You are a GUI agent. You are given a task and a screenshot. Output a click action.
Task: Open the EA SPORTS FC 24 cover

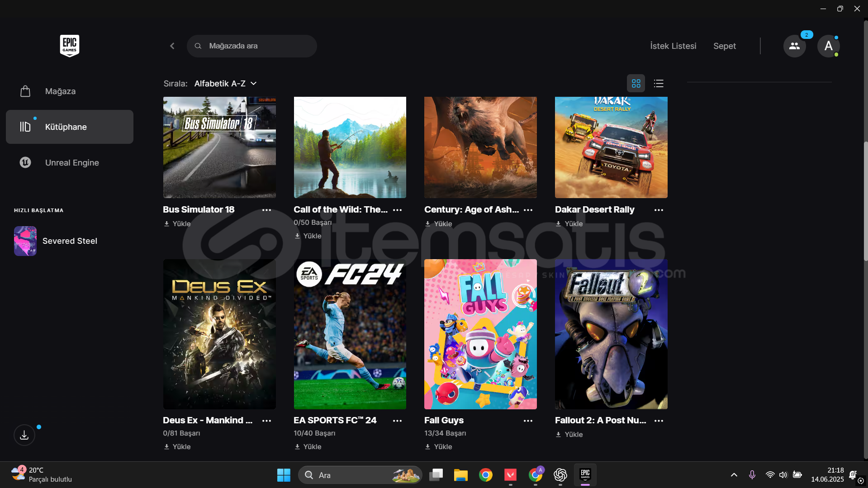350,334
